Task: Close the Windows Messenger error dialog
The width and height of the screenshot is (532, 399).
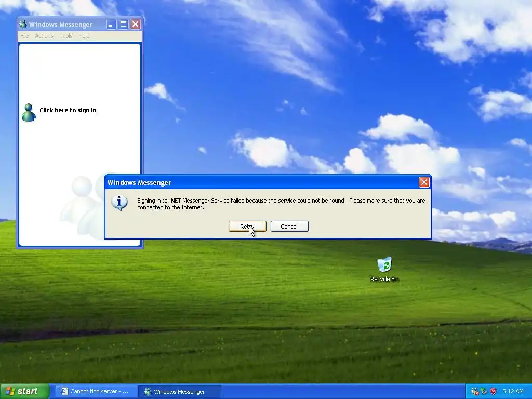Action: point(424,182)
